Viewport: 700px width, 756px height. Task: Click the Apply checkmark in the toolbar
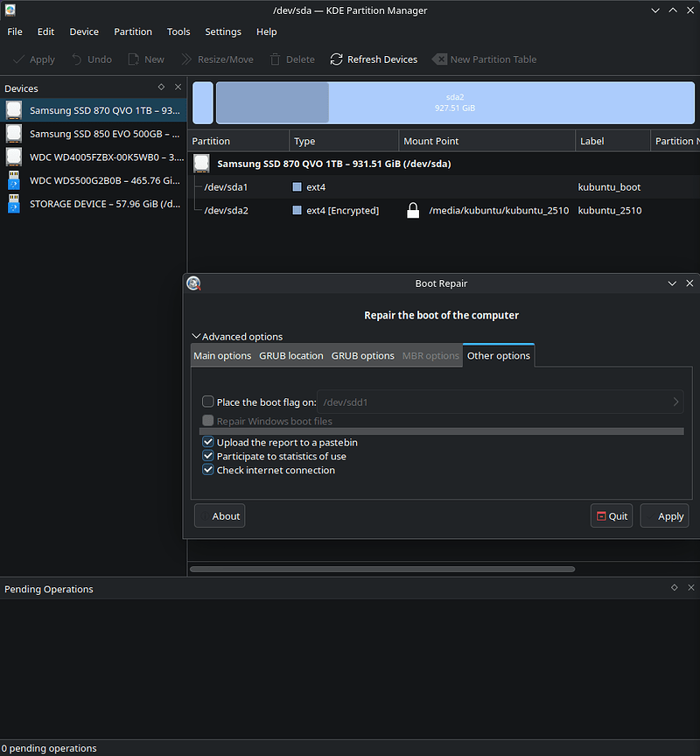(18, 59)
